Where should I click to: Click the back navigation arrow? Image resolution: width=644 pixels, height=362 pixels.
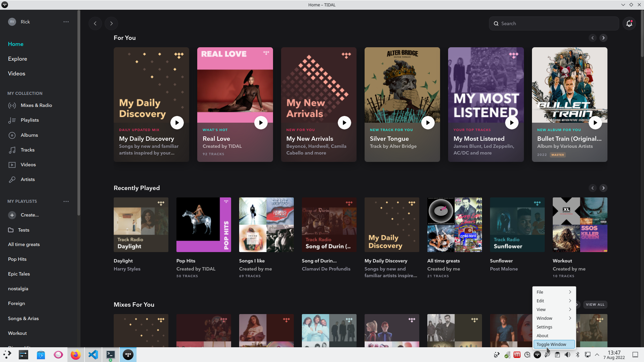pos(95,23)
